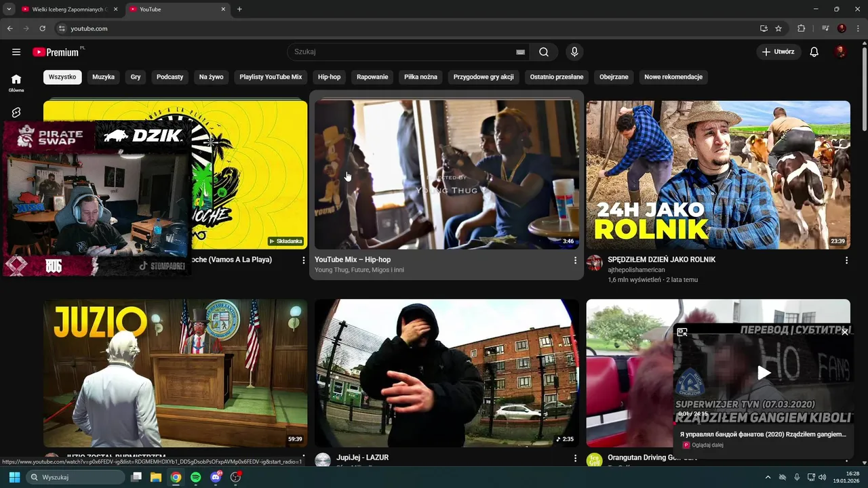The width and height of the screenshot is (868, 488).
Task: Click the install/cast icon in address bar
Action: click(764, 28)
